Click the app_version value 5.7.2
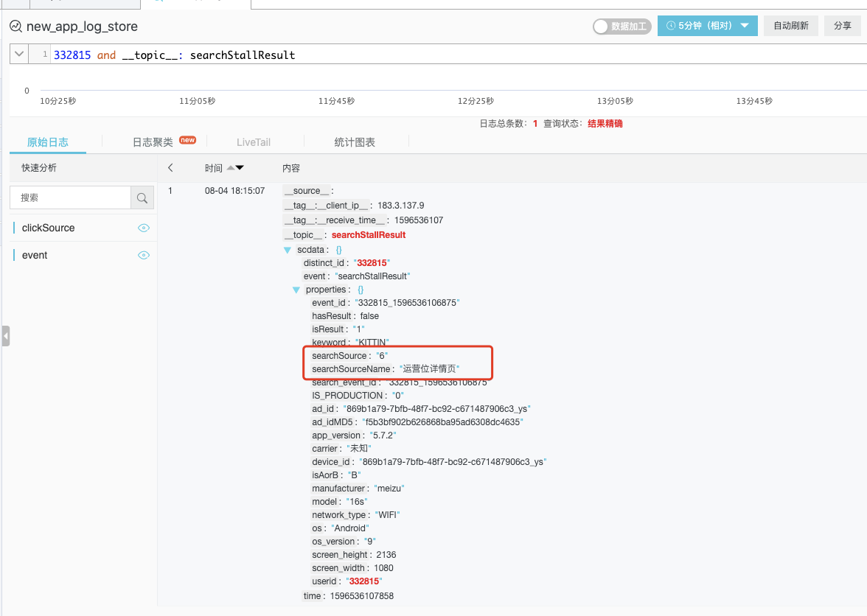867x616 pixels. 383,435
